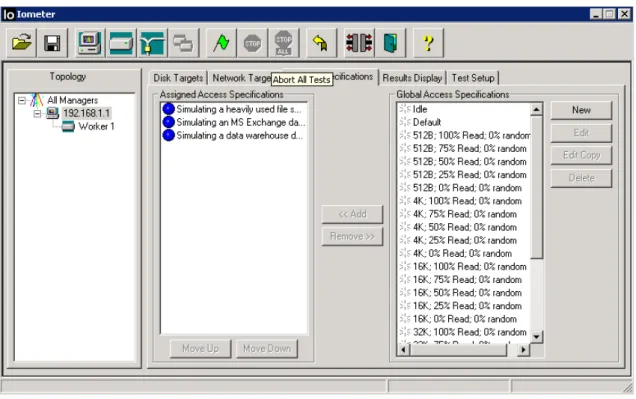636x399 pixels.
Task: Collapse the All Managers tree node
Action: point(22,100)
